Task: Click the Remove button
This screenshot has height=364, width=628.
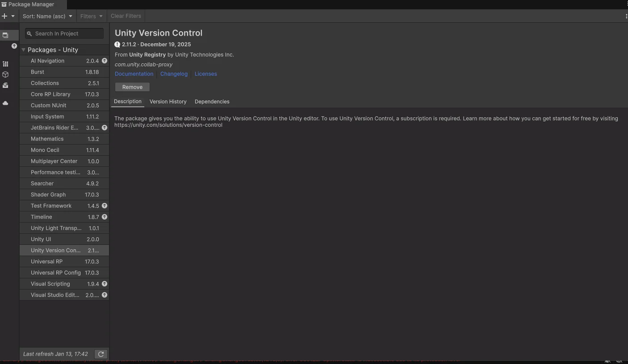Action: (x=132, y=87)
